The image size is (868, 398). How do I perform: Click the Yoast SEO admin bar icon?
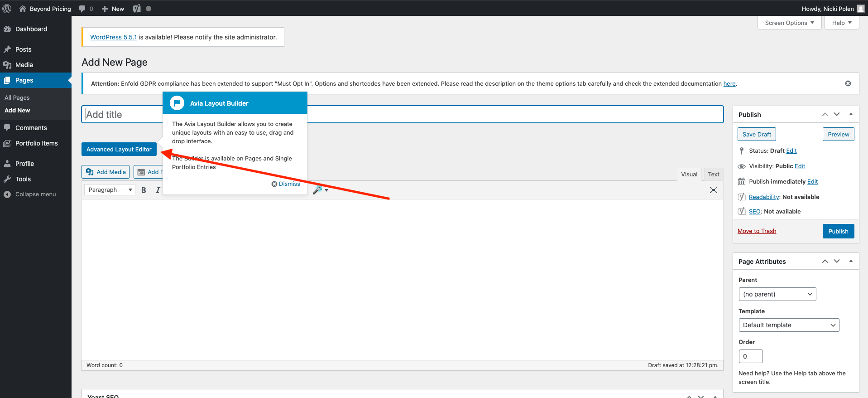click(137, 9)
